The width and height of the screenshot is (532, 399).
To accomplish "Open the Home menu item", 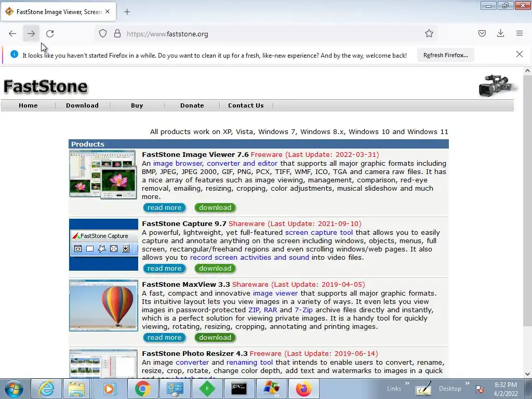I will [x=28, y=105].
